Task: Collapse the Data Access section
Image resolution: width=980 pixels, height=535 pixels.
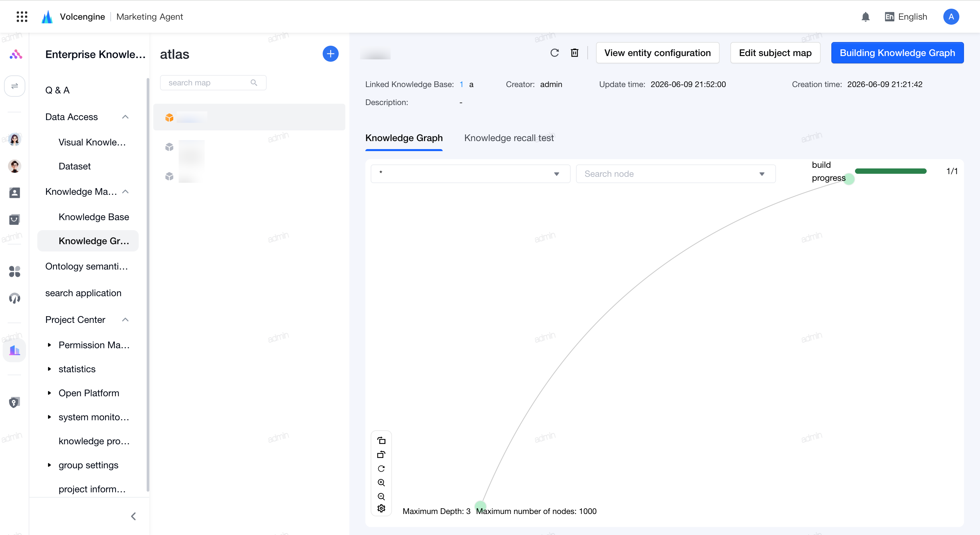Action: coord(125,117)
